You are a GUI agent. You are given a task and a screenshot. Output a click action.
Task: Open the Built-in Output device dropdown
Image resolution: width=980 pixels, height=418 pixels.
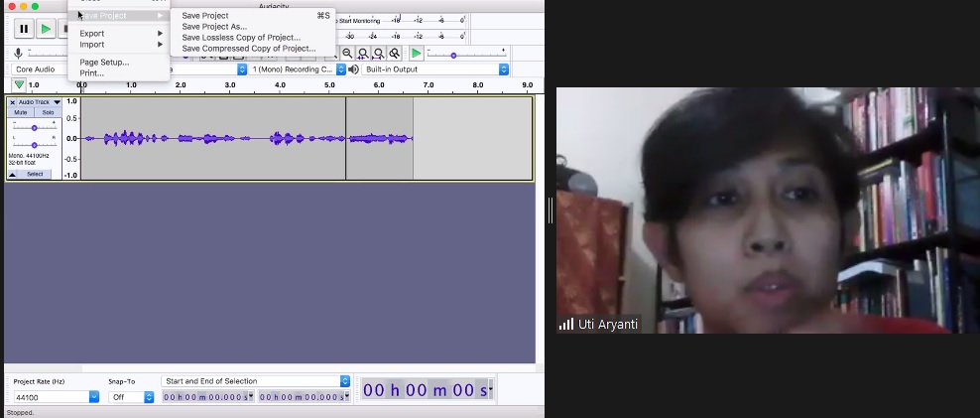coord(435,70)
